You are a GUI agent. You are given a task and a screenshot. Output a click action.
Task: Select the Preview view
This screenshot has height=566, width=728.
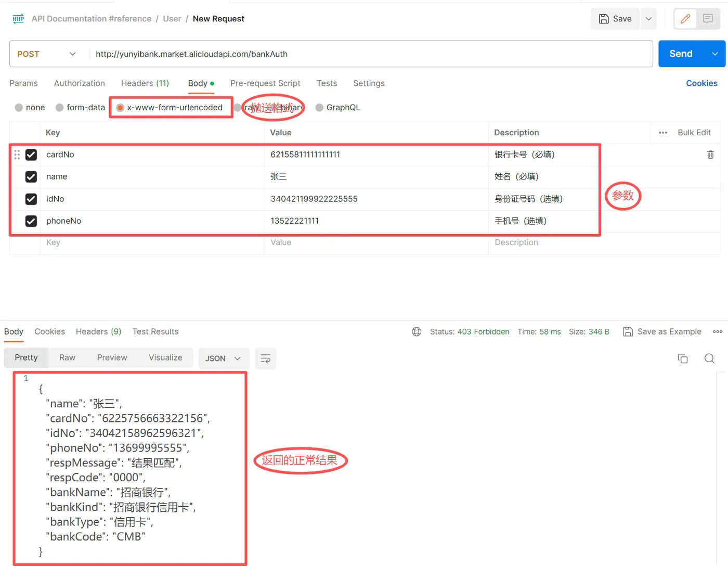click(112, 358)
